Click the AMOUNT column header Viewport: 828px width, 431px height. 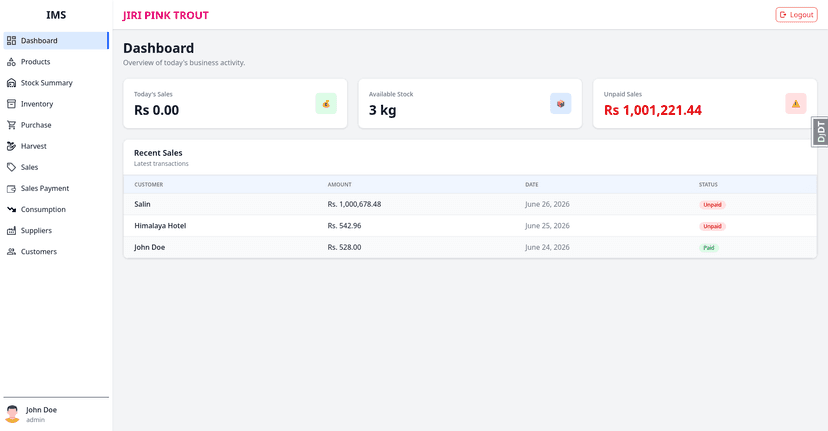coord(340,184)
